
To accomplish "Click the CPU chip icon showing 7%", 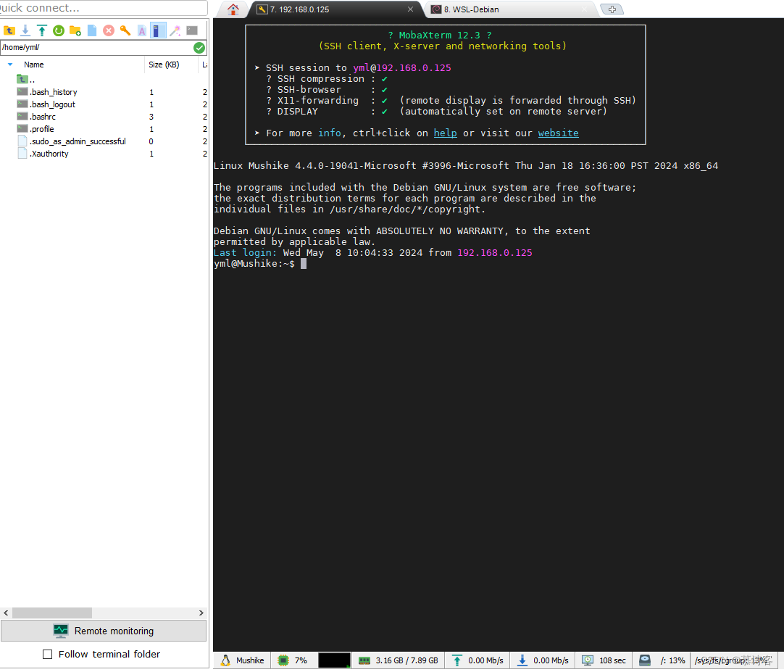I will pos(283,660).
